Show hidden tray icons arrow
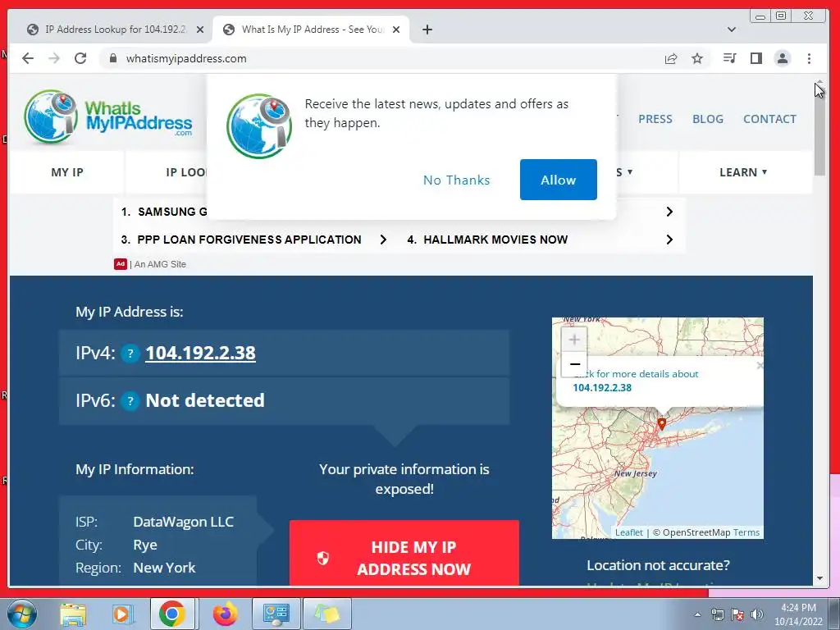Viewport: 840px width, 630px height. click(x=697, y=614)
